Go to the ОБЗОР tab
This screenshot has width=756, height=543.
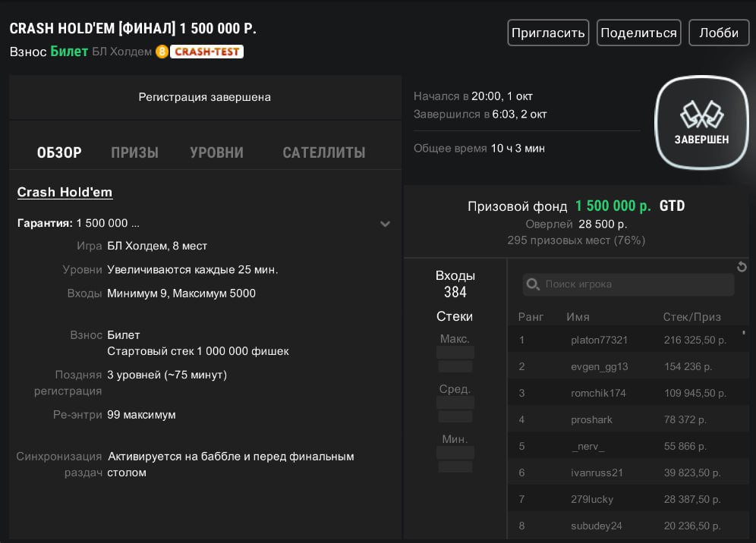[x=59, y=152]
